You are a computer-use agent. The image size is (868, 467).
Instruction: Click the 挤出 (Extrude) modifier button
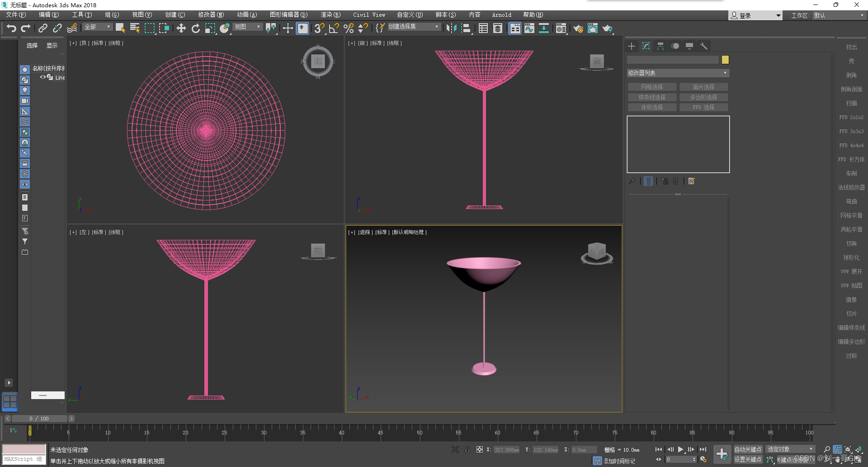tap(851, 47)
